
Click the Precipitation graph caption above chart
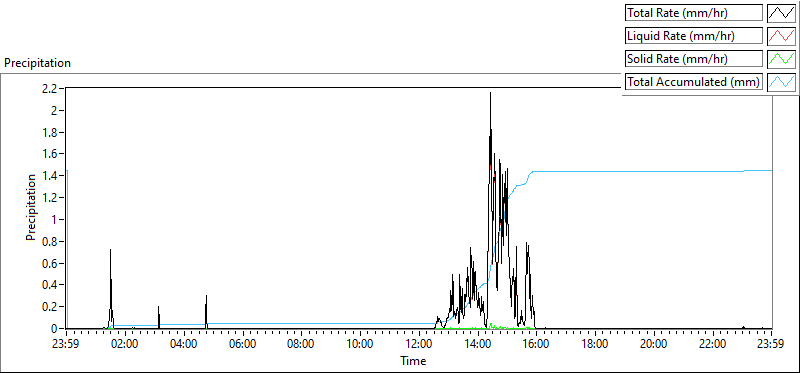pyautogui.click(x=38, y=63)
